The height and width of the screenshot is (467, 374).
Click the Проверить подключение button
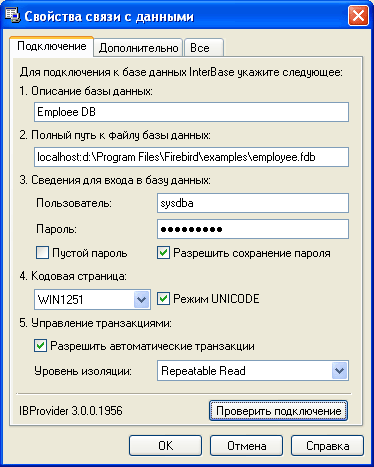pyautogui.click(x=278, y=411)
